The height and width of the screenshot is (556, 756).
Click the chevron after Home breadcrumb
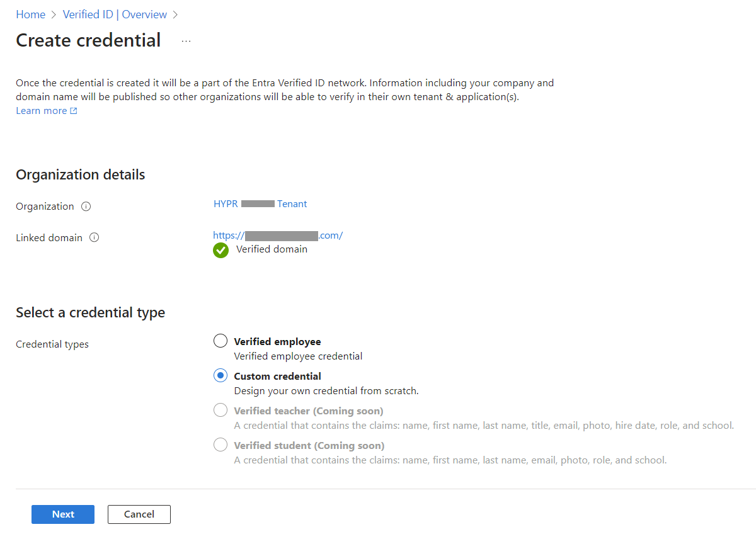pos(54,14)
